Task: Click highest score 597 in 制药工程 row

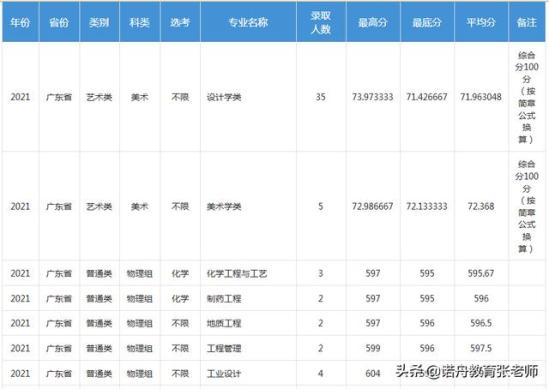Action: point(373,299)
